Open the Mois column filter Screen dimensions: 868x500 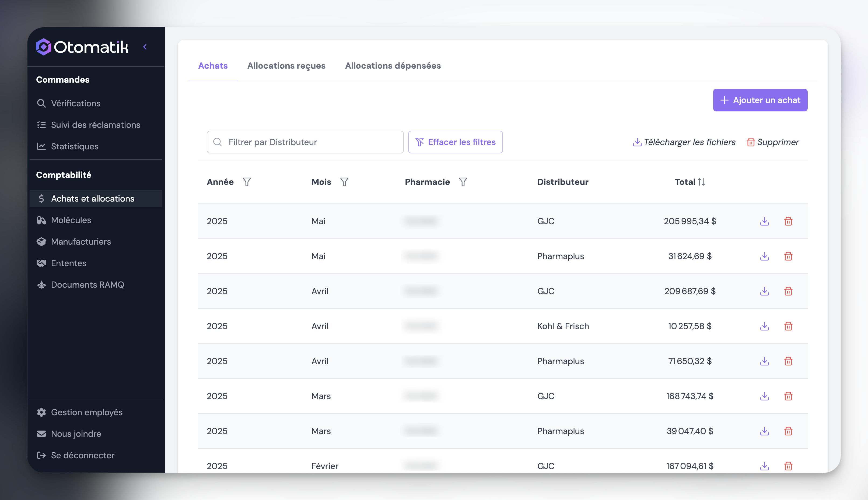coord(344,182)
